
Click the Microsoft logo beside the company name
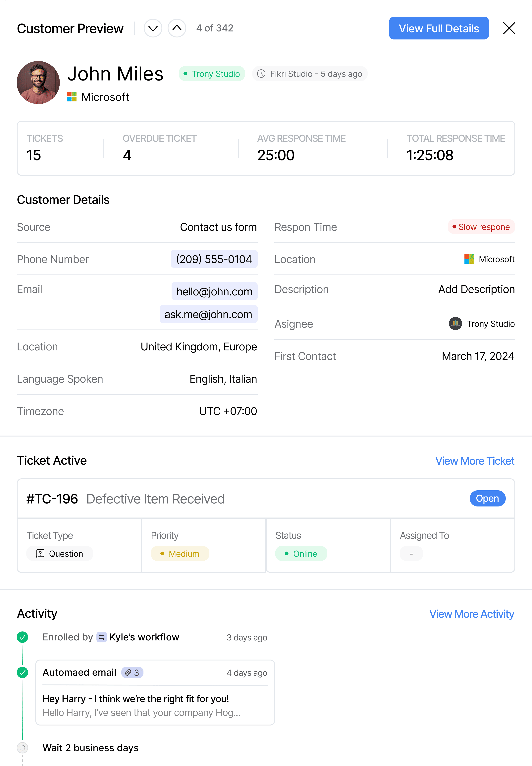[x=72, y=97]
